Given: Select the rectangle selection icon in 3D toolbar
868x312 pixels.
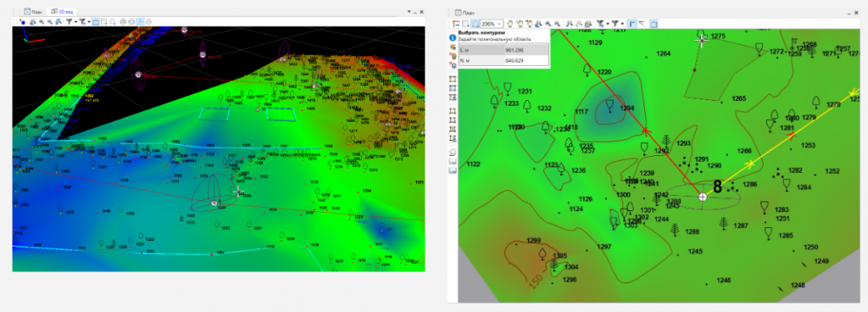Looking at the screenshot, I should pyautogui.click(x=103, y=21).
